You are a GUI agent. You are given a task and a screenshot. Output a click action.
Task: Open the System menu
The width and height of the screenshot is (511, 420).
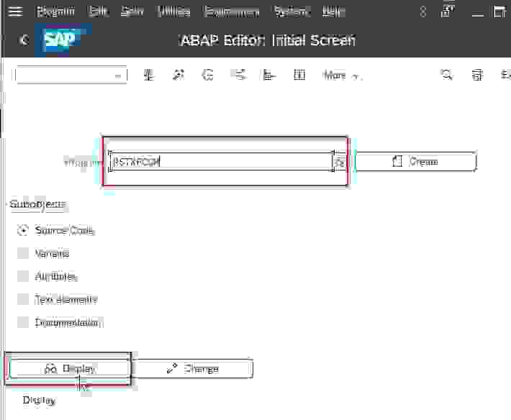(x=291, y=12)
